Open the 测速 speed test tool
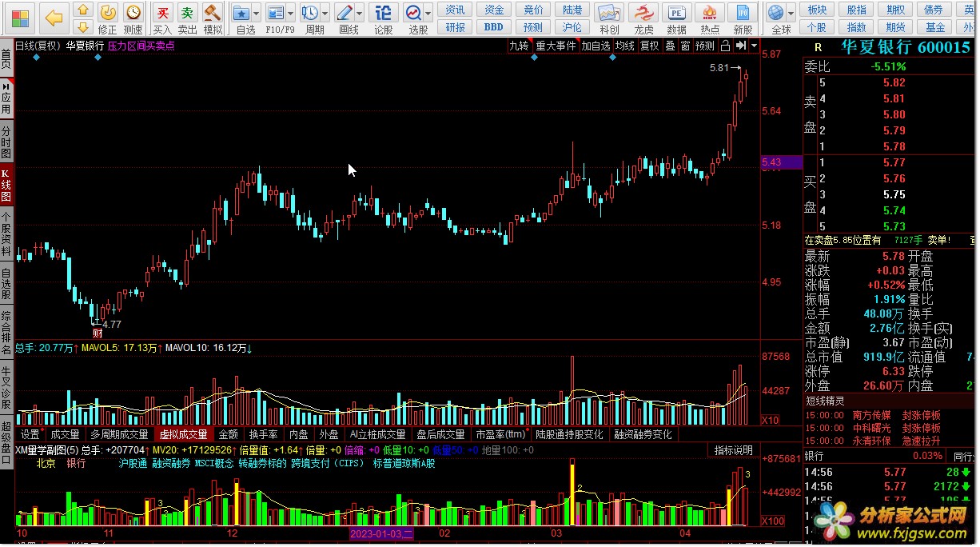Screen dimensions: 980x547 [x=133, y=18]
